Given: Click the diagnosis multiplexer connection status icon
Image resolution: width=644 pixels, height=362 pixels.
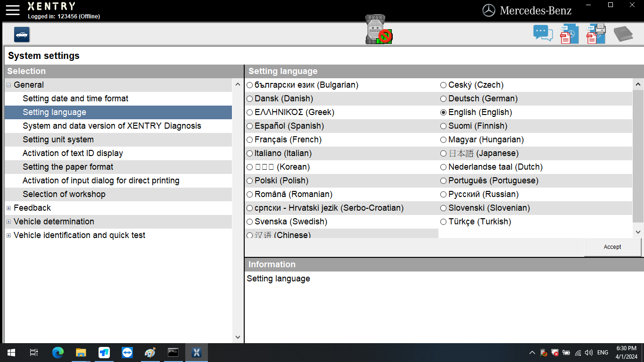Looking at the screenshot, I should 379,30.
